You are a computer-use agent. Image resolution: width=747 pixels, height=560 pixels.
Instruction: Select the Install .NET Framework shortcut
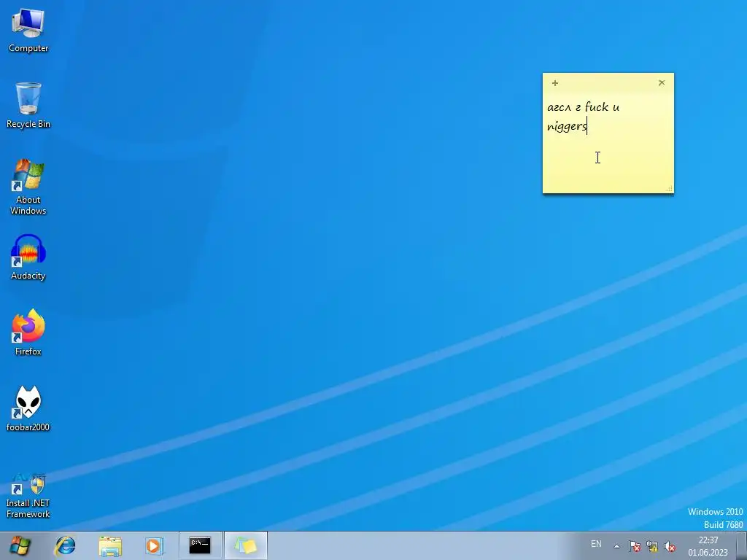pos(28,495)
